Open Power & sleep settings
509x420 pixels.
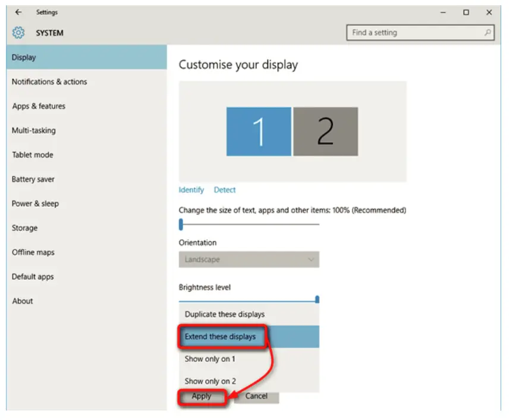(x=35, y=203)
